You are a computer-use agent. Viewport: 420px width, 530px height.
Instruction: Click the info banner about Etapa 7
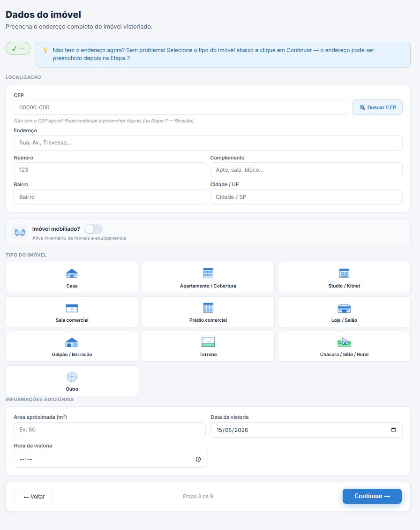[x=223, y=54]
